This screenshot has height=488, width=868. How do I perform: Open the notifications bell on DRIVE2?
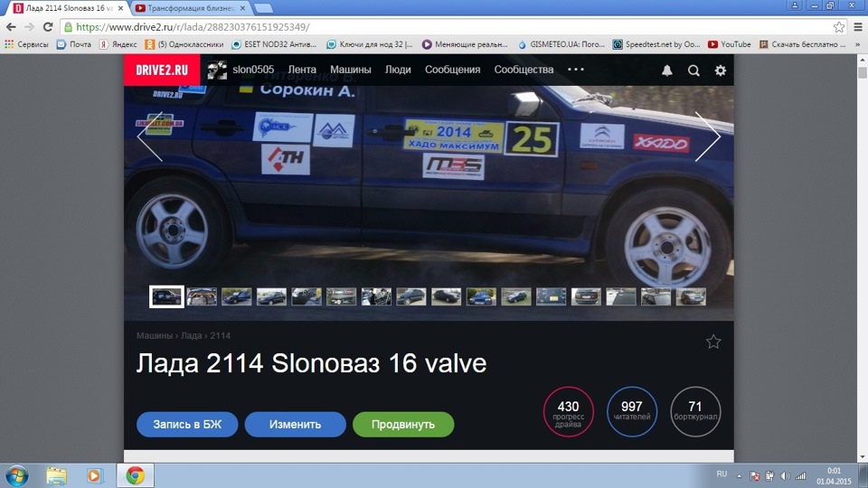click(667, 70)
